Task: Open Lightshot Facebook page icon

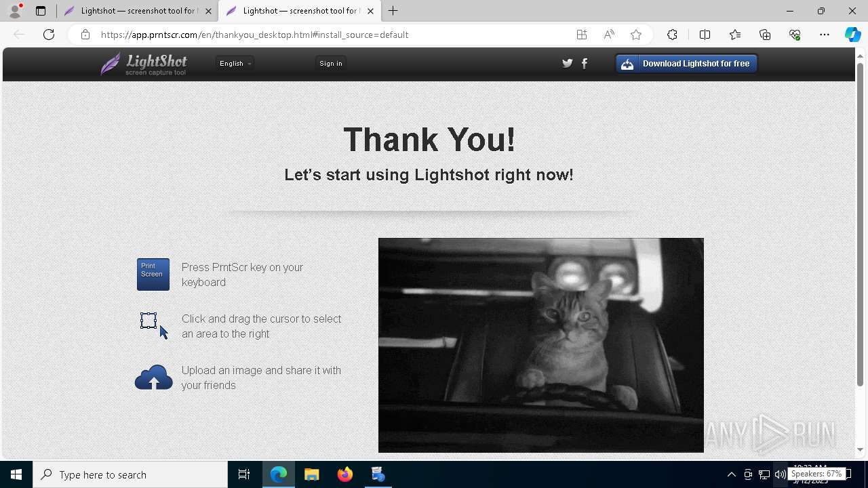Action: pyautogui.click(x=585, y=63)
